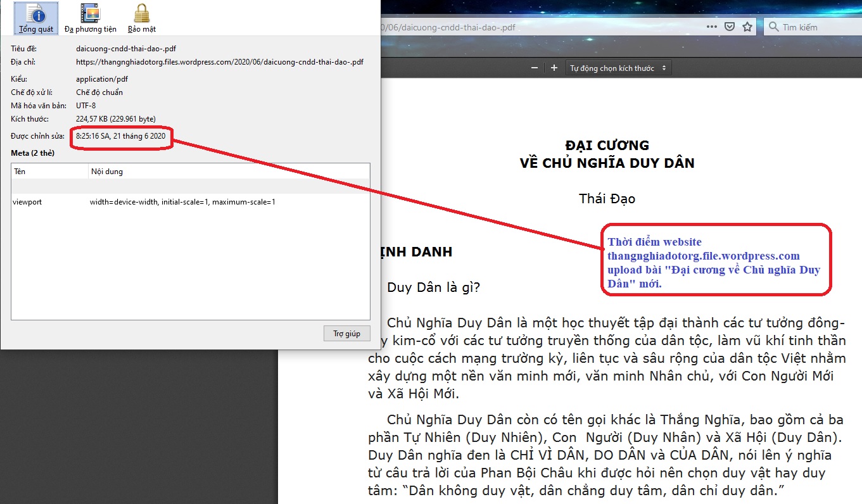Open the Tổng quát page info tab

click(x=35, y=18)
